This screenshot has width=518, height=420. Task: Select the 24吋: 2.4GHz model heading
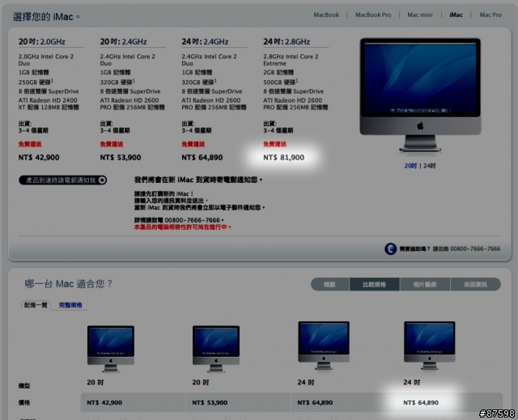click(x=205, y=41)
